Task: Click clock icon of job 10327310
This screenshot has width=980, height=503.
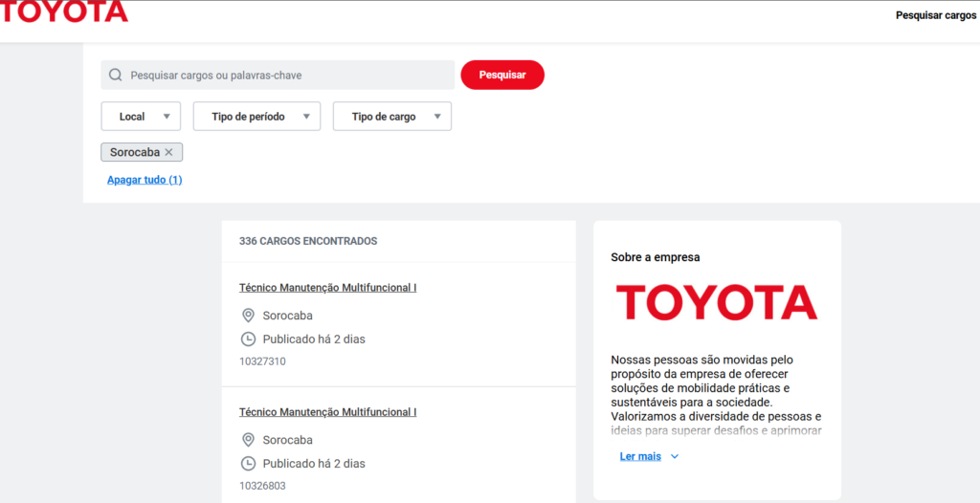Action: coord(248,339)
